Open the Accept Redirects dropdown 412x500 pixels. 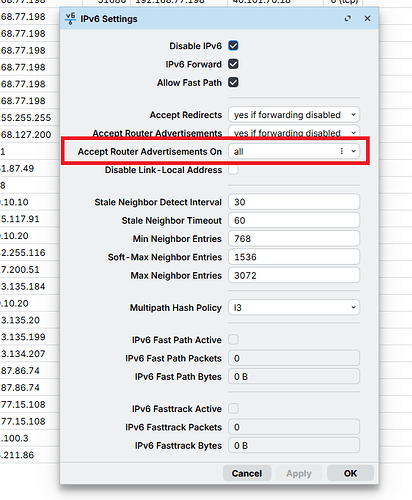click(x=294, y=115)
